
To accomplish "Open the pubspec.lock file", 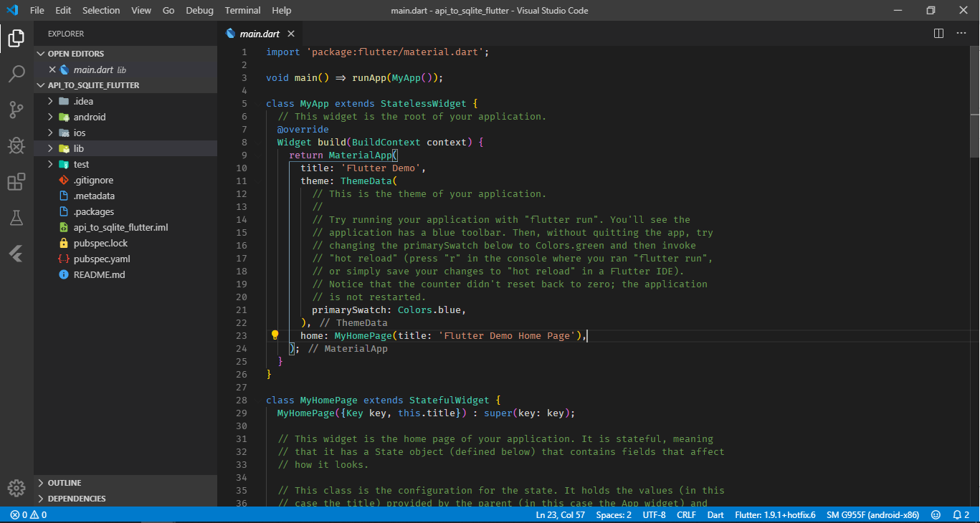I will (x=125, y=243).
